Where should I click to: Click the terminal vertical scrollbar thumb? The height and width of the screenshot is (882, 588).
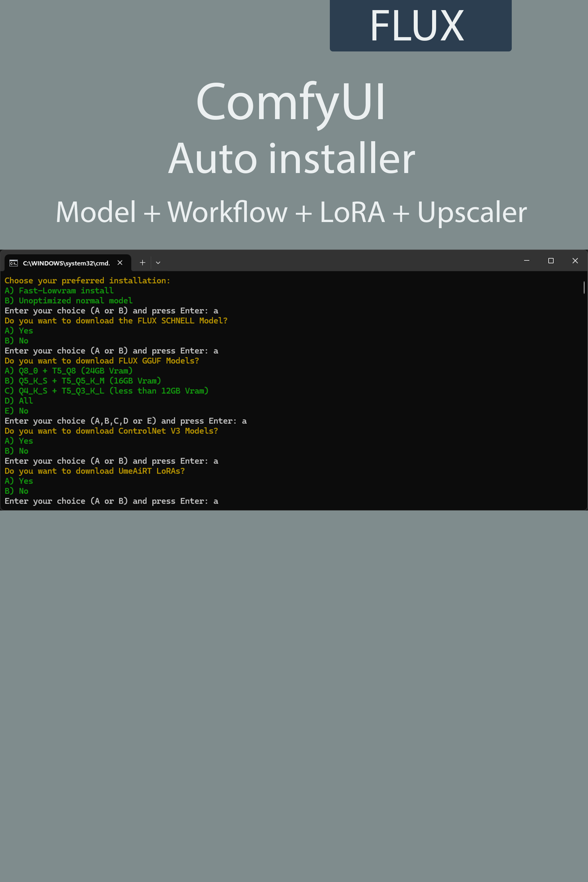pos(584,287)
